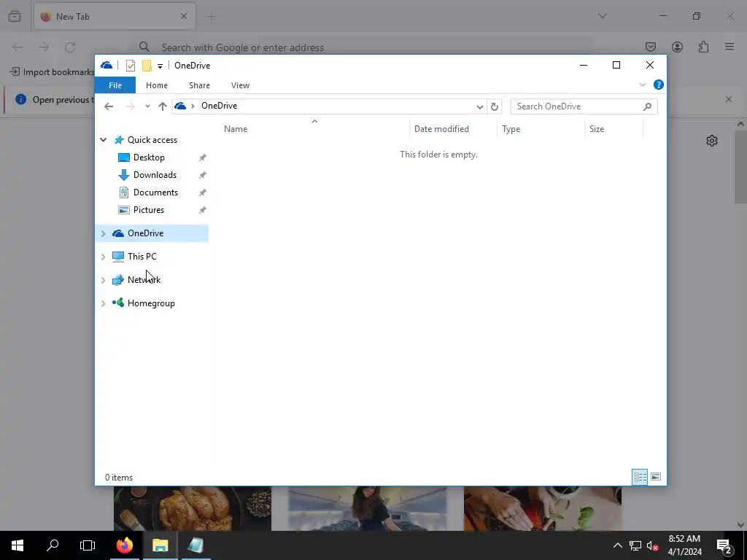
Task: Expand the OneDrive tree node
Action: click(x=103, y=233)
